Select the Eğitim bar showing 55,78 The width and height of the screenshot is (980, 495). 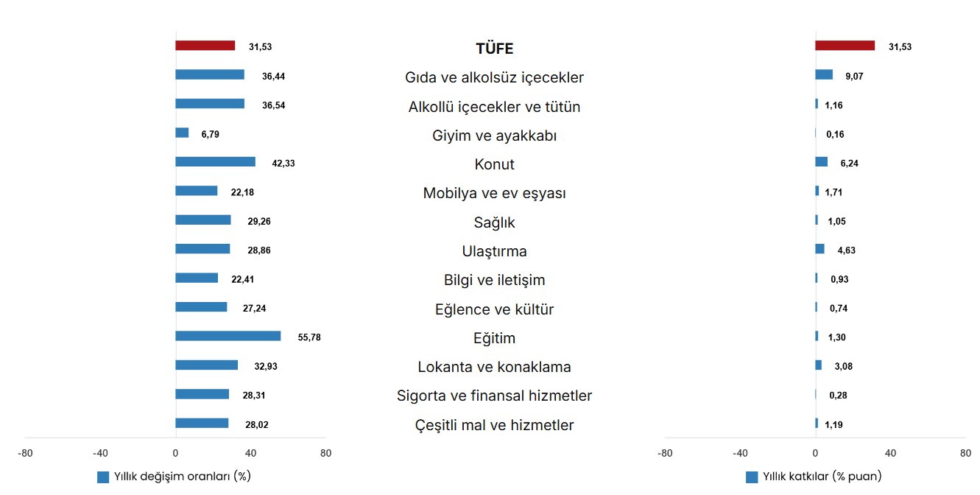point(228,336)
